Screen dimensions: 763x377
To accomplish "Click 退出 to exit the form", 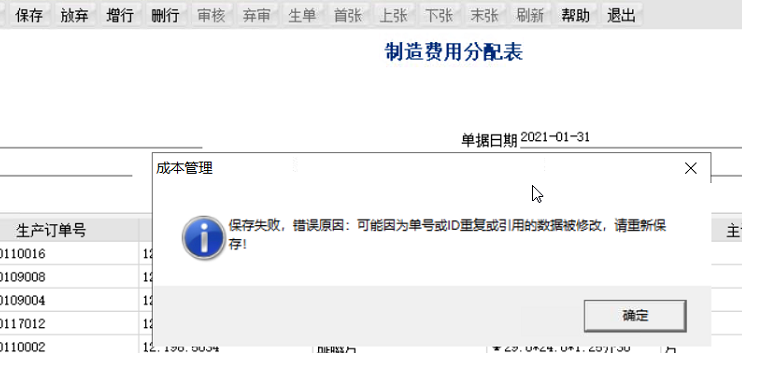I will pos(621,15).
